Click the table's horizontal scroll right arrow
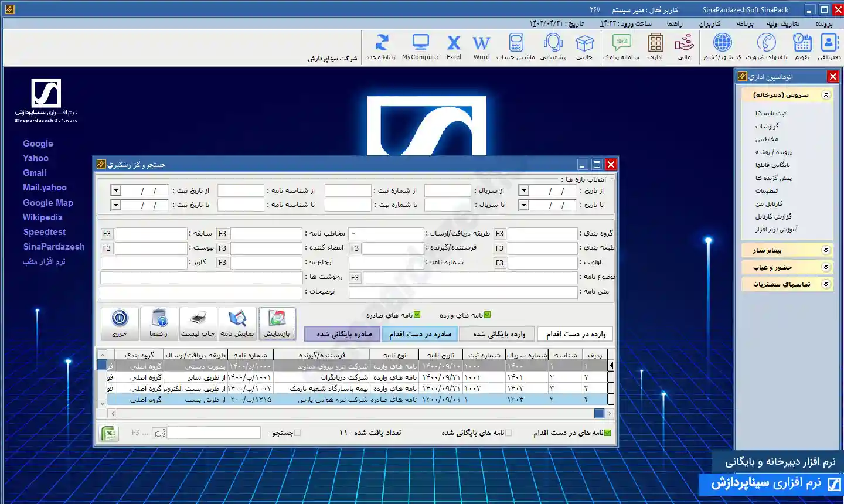The width and height of the screenshot is (844, 504). pos(610,414)
